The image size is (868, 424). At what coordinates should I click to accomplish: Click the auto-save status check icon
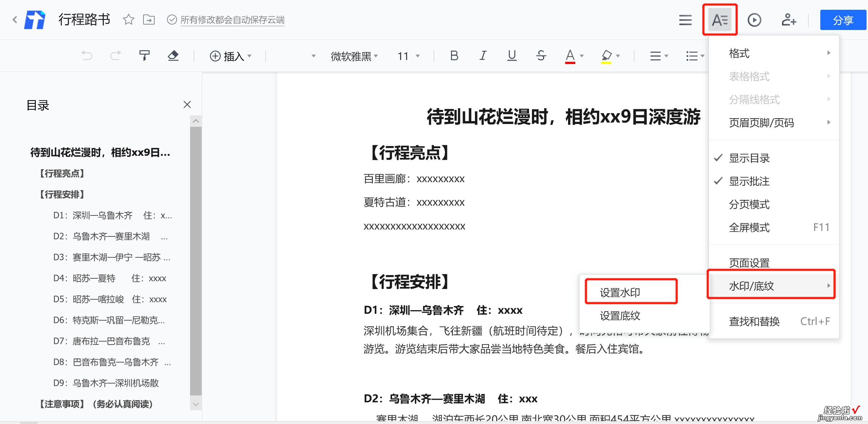click(172, 20)
